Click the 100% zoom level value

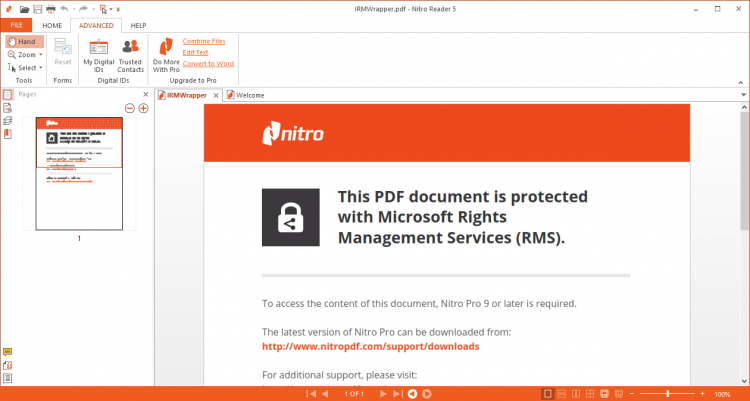(x=722, y=394)
